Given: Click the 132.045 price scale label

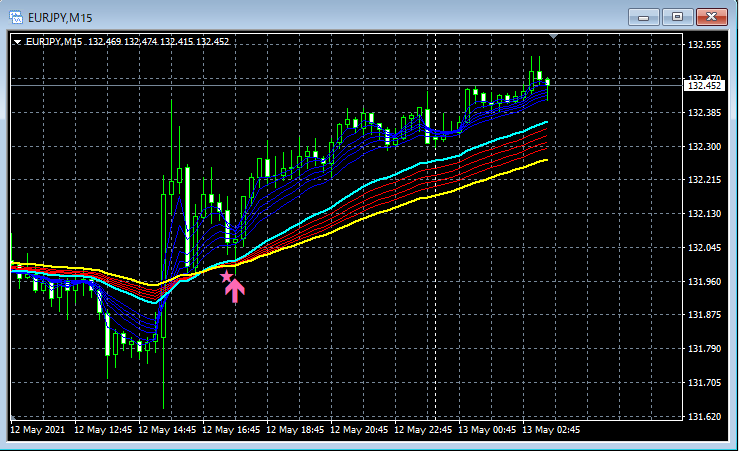Looking at the screenshot, I should click(x=704, y=248).
